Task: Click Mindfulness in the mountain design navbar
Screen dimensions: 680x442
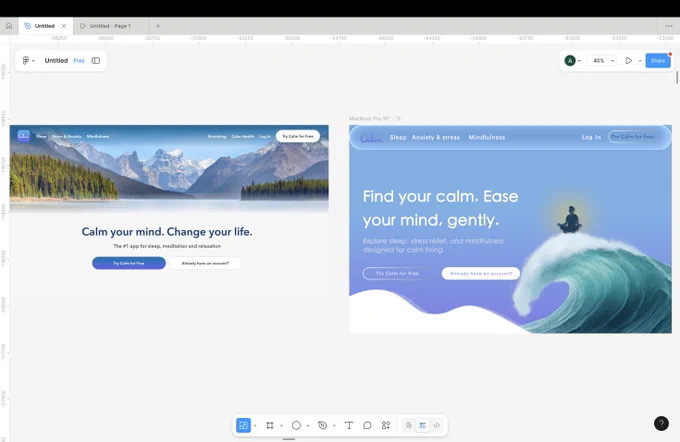Action: coord(98,137)
